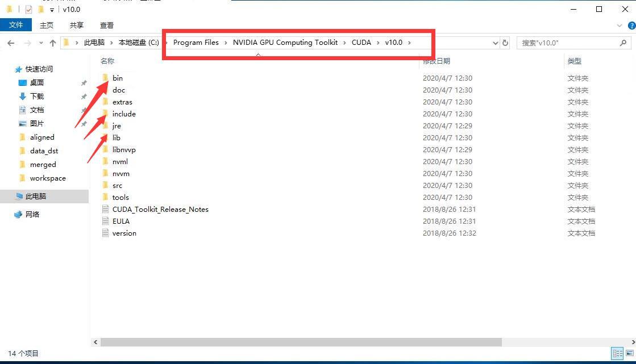636x364 pixels.
Task: Sort by Name (名称) column header
Action: click(x=107, y=61)
